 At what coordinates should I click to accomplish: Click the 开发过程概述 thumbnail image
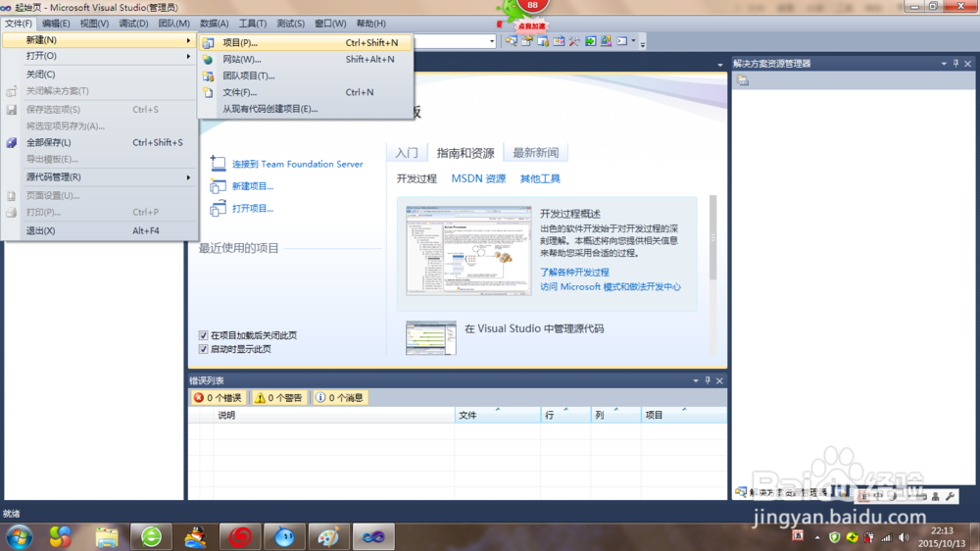tap(468, 250)
